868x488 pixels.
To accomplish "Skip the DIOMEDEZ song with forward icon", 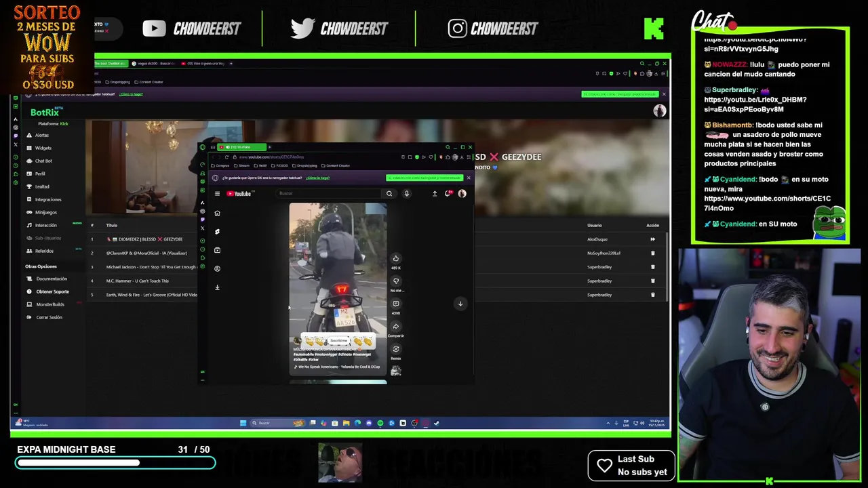I will coord(653,239).
